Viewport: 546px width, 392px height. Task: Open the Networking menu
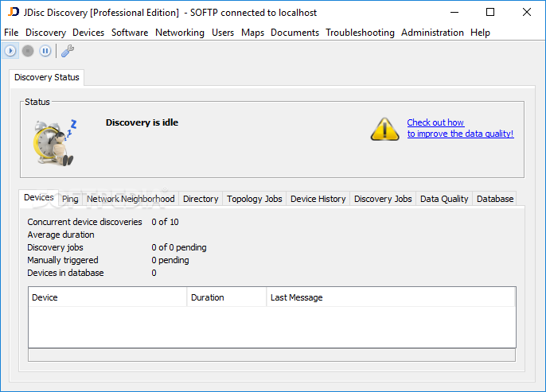pyautogui.click(x=180, y=33)
